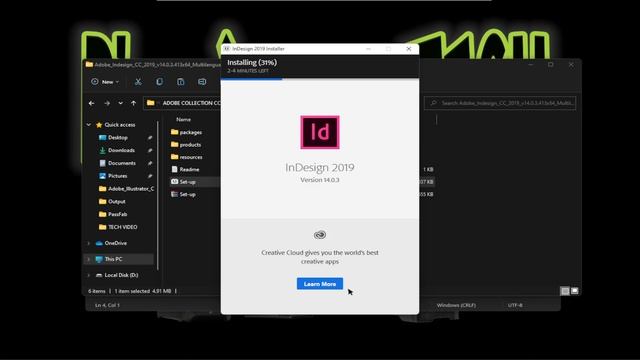Close the File Explorer window
Image resolution: width=640 pixels, height=360 pixels.
point(571,64)
